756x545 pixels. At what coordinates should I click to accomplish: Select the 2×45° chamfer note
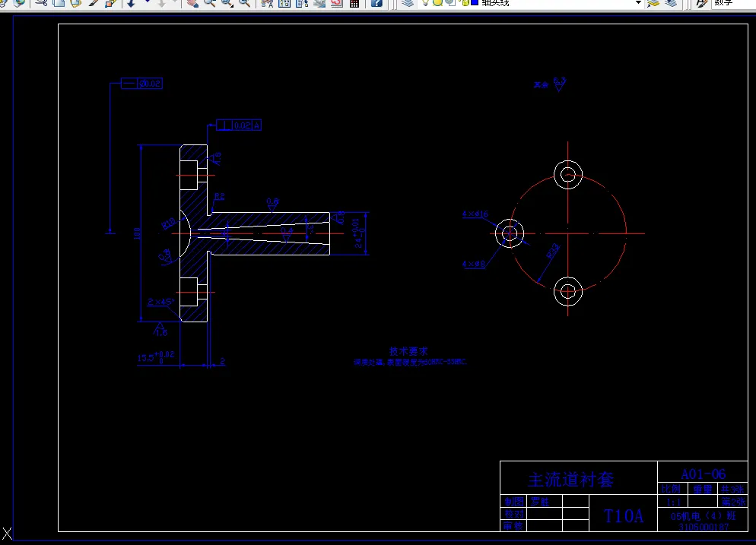coord(160,302)
